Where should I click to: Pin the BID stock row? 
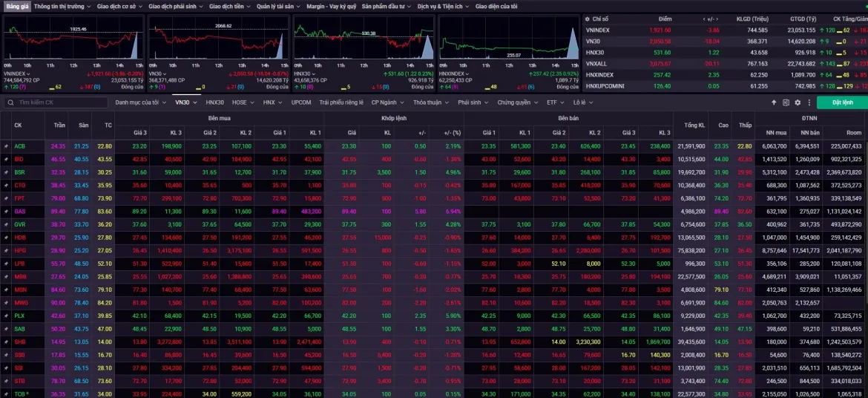6,159
